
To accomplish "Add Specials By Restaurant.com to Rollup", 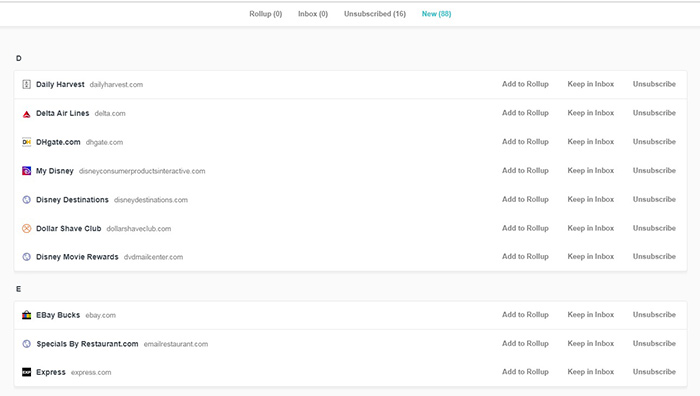I will pos(525,343).
